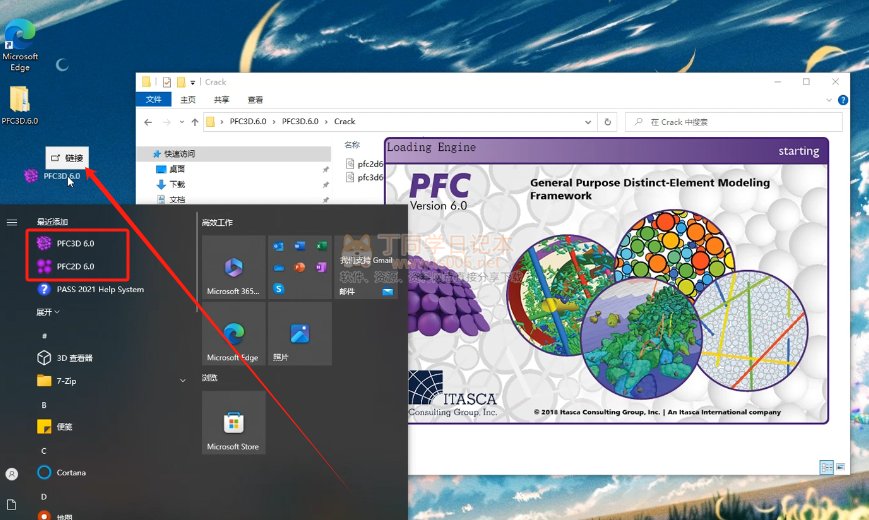Open the Microsoft Edge desktop shortcut
The image size is (869, 520).
click(20, 44)
